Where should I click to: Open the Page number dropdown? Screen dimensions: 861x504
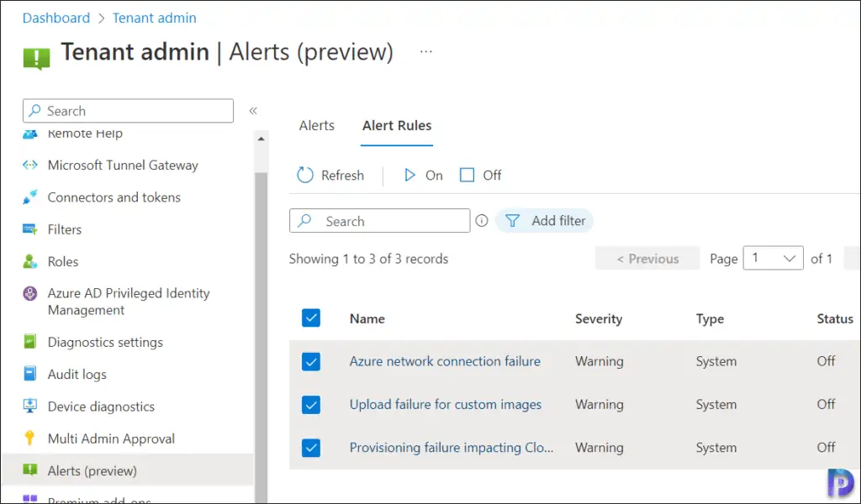click(x=774, y=258)
